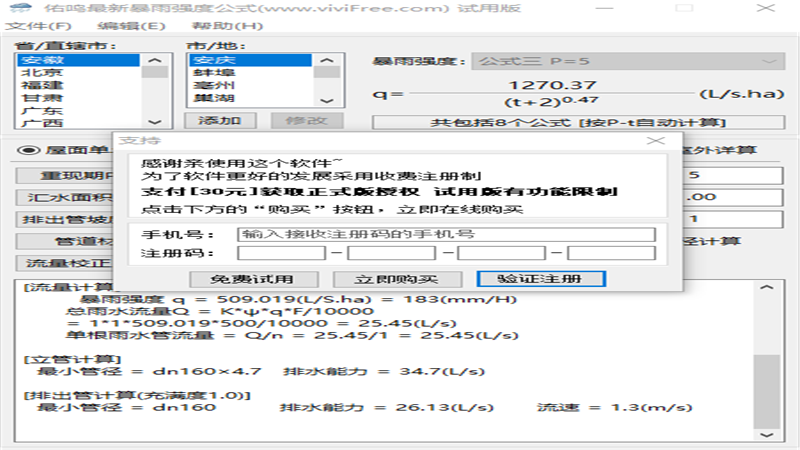Click the 免费试用 button

pyautogui.click(x=252, y=279)
